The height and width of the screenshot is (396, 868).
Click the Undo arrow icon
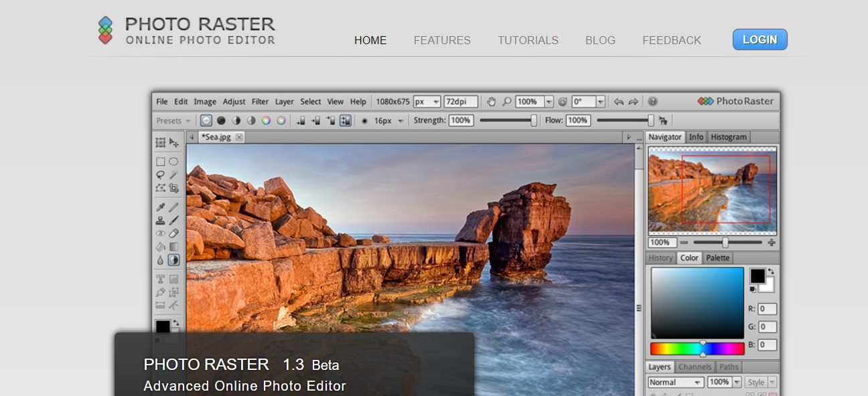618,102
